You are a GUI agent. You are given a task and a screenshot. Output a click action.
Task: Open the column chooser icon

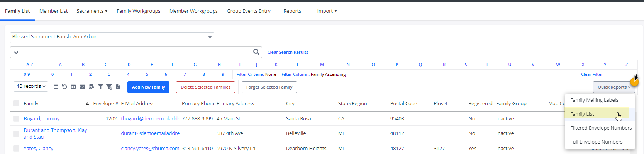73,87
